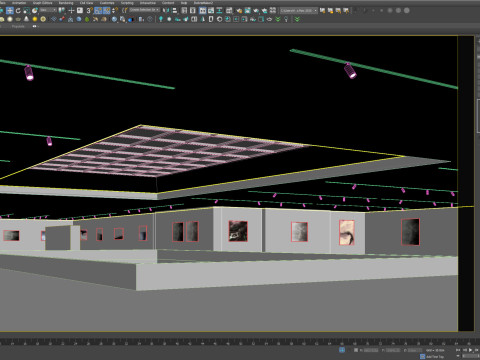Open the Rendered Frame Window
The height and width of the screenshot is (360, 480).
tap(248, 10)
